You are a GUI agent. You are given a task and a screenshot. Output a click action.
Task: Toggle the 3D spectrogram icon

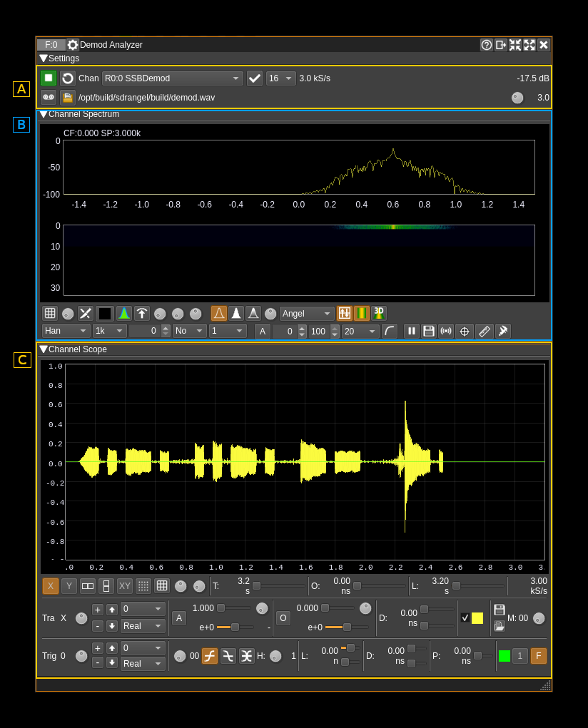click(x=379, y=313)
